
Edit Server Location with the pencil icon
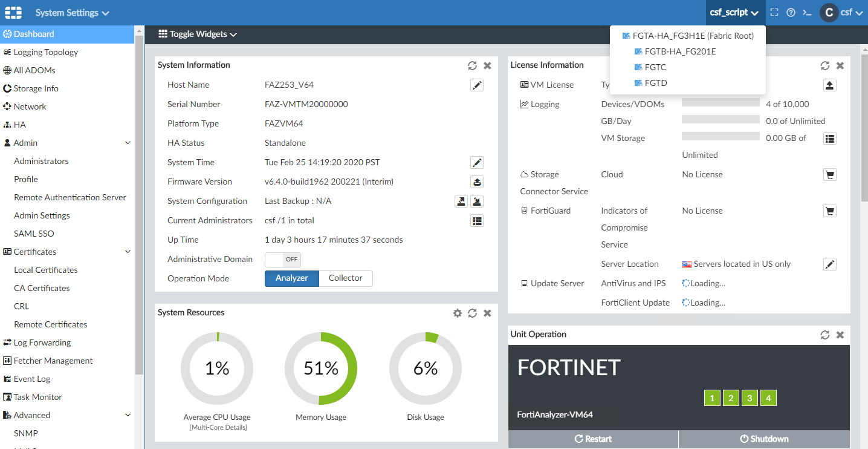pos(830,264)
